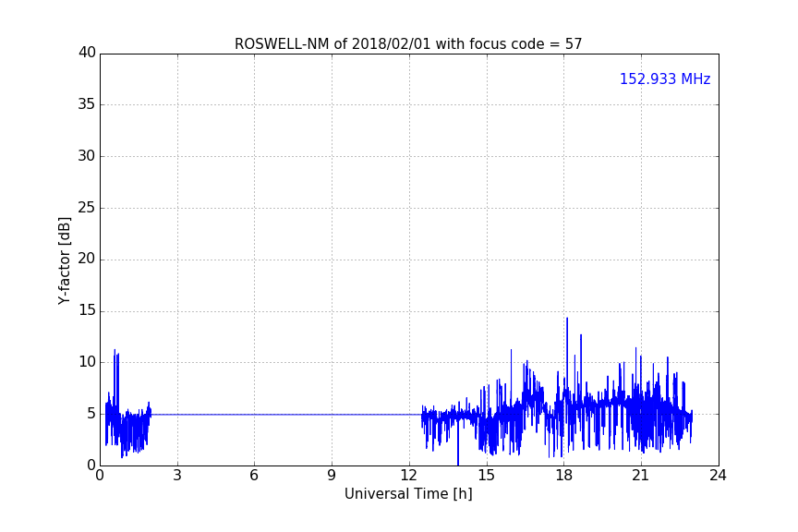Click the y-axis tick label "5"
The width and height of the screenshot is (798, 532).
91,414
